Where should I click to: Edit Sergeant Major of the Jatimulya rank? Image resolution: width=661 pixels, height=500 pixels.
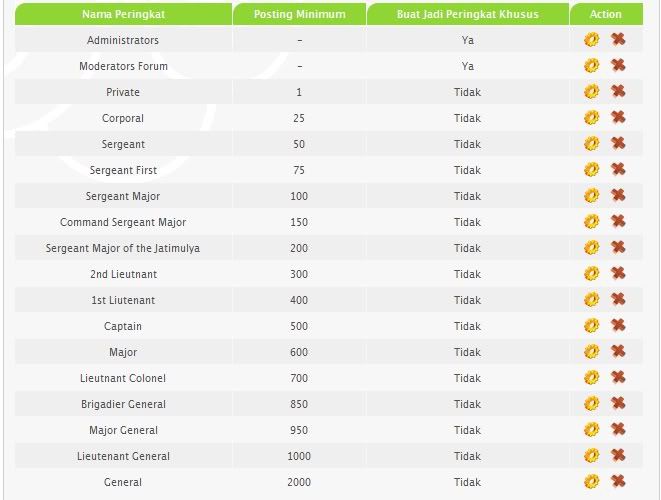coord(591,247)
